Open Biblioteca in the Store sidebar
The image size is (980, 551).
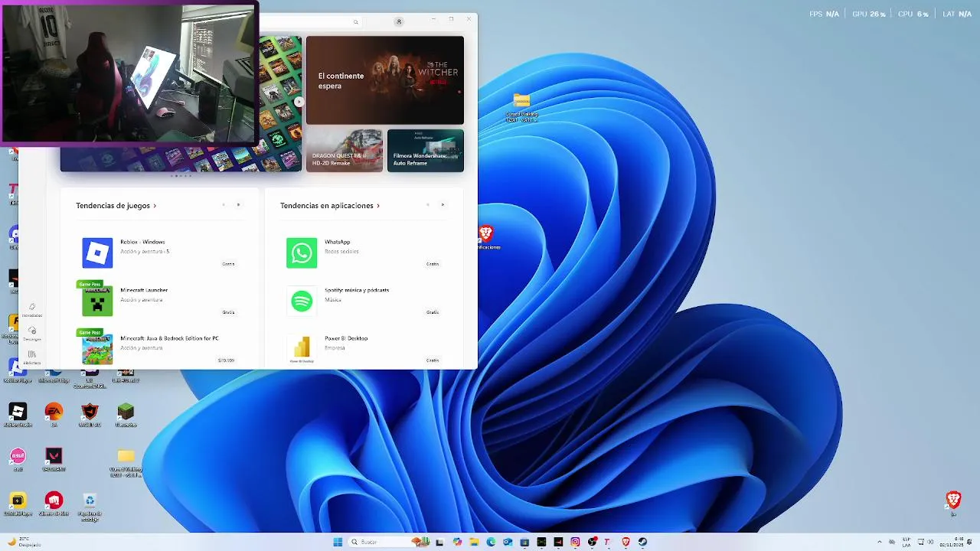point(32,357)
